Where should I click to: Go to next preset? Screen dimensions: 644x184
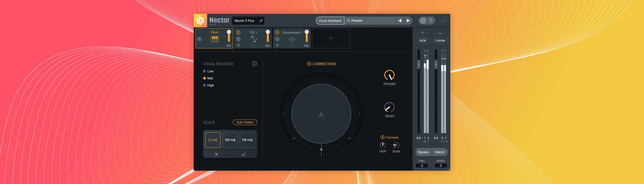(x=408, y=21)
